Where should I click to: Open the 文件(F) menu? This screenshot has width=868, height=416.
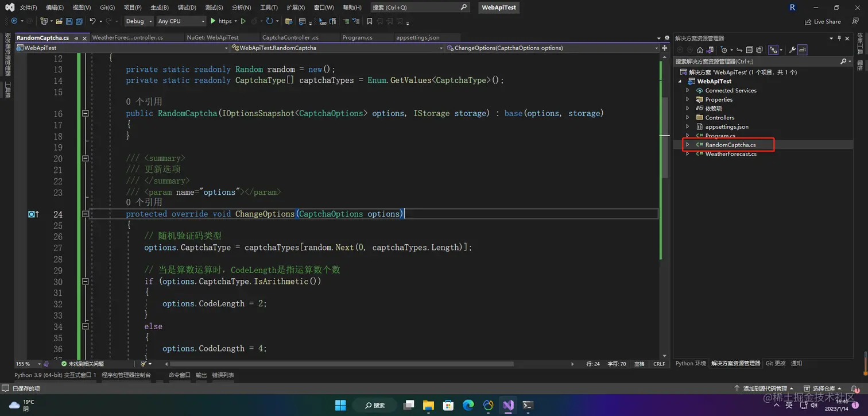[x=28, y=7]
